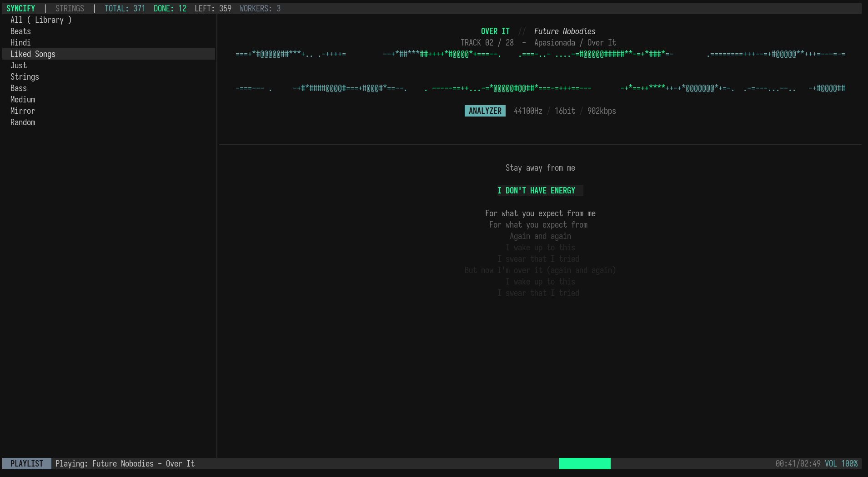This screenshot has width=868, height=477.
Task: Click the DONE: 12 counter
Action: tap(170, 9)
